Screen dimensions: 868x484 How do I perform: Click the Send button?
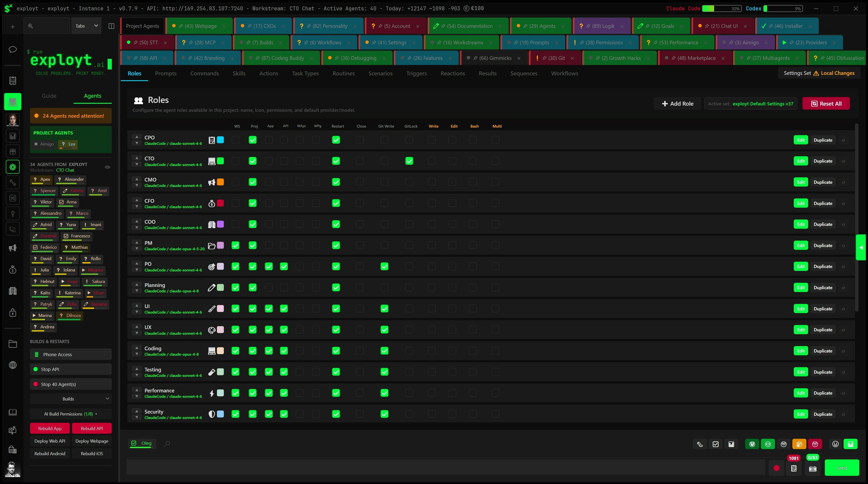tap(841, 468)
